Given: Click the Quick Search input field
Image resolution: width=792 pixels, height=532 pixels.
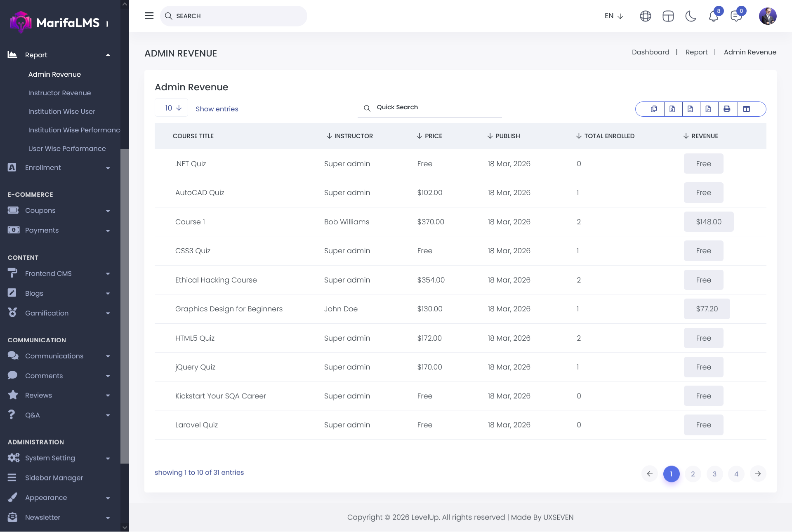Looking at the screenshot, I should pos(433,107).
